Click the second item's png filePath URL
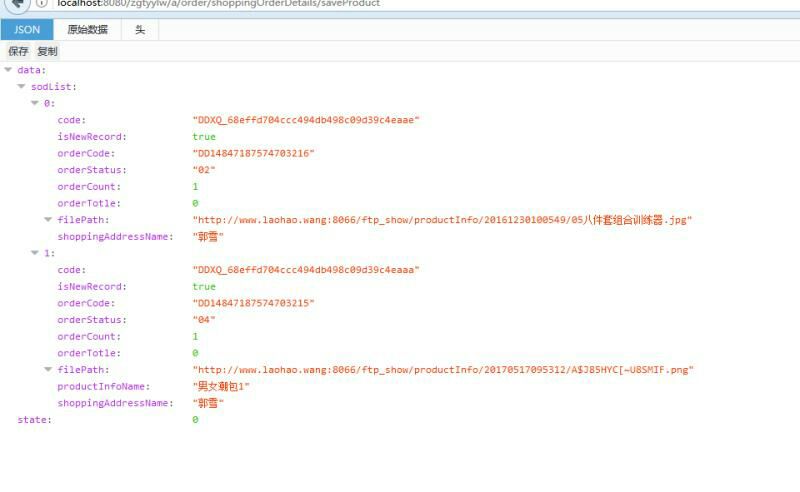The width and height of the screenshot is (800, 492). 442,370
